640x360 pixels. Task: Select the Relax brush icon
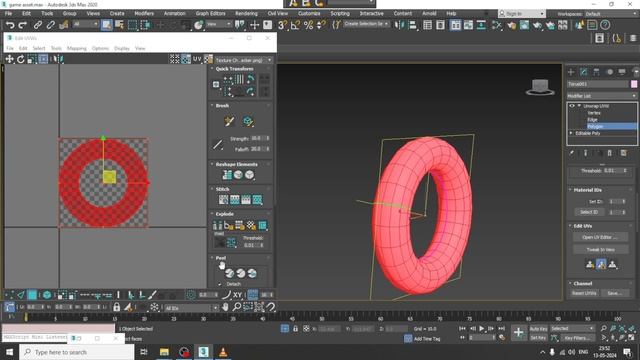coord(248,121)
